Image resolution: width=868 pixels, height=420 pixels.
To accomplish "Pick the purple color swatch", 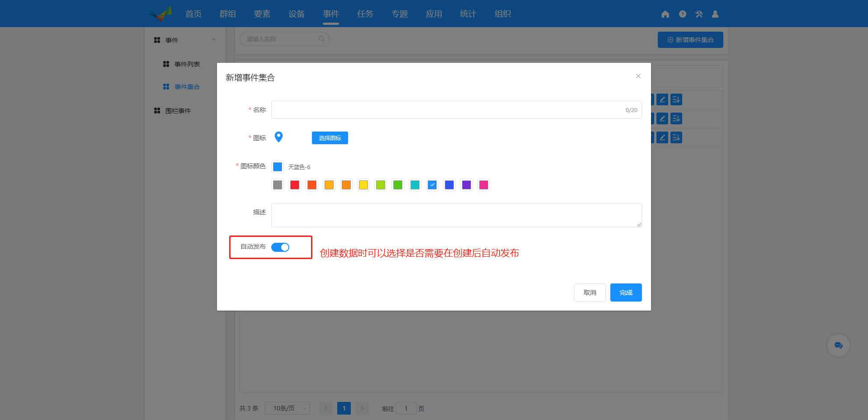I will coord(467,185).
